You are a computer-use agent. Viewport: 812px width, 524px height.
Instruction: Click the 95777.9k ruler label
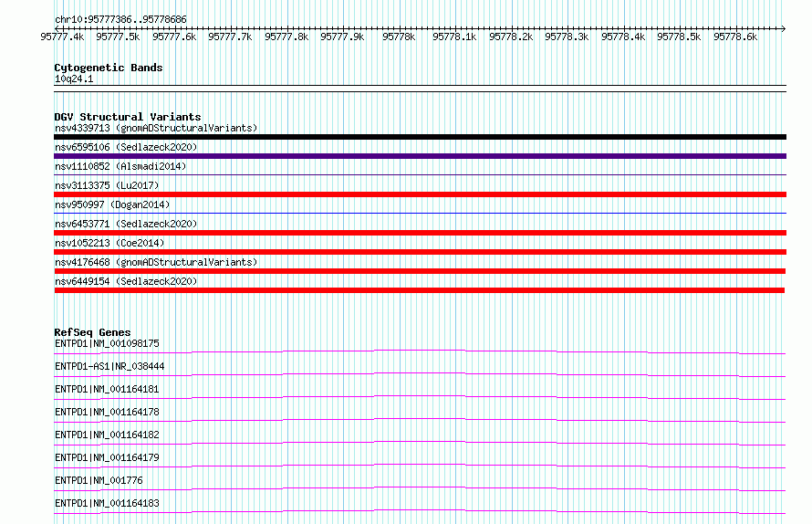click(342, 37)
